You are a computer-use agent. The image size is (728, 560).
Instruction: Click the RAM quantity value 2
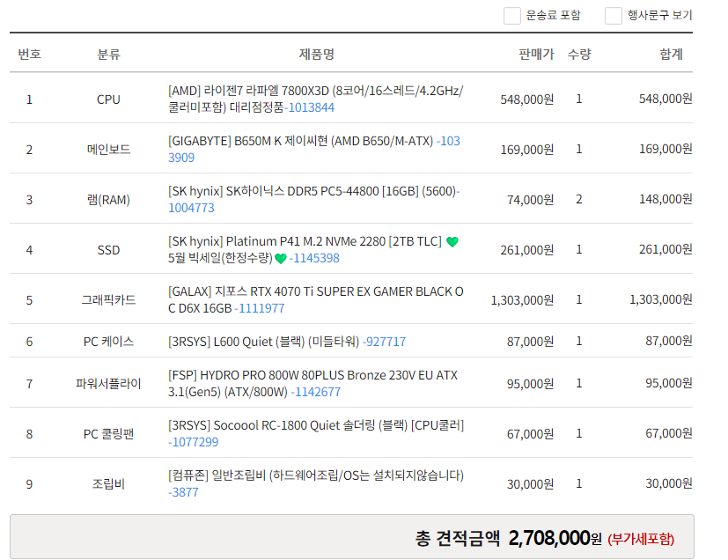coord(579,199)
